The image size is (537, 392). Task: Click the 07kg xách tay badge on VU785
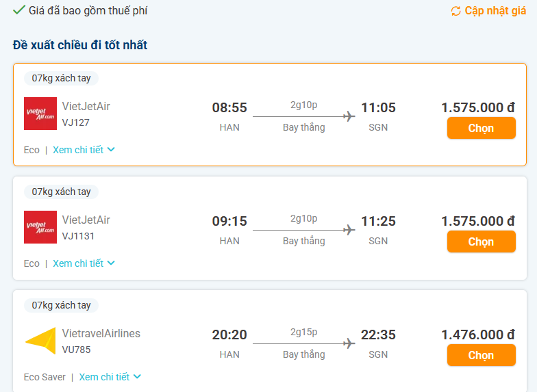coord(62,305)
